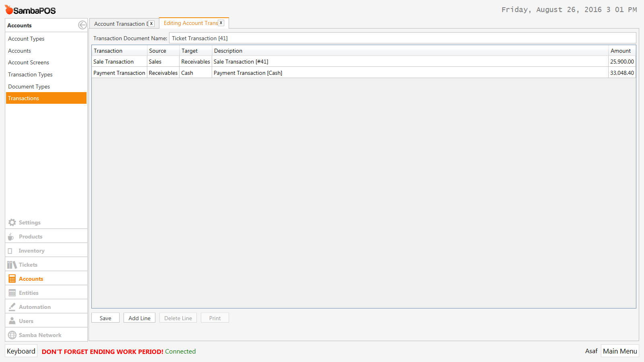This screenshot has width=644, height=362.
Task: Close the Editing Account Transaction tab
Action: coord(221,23)
